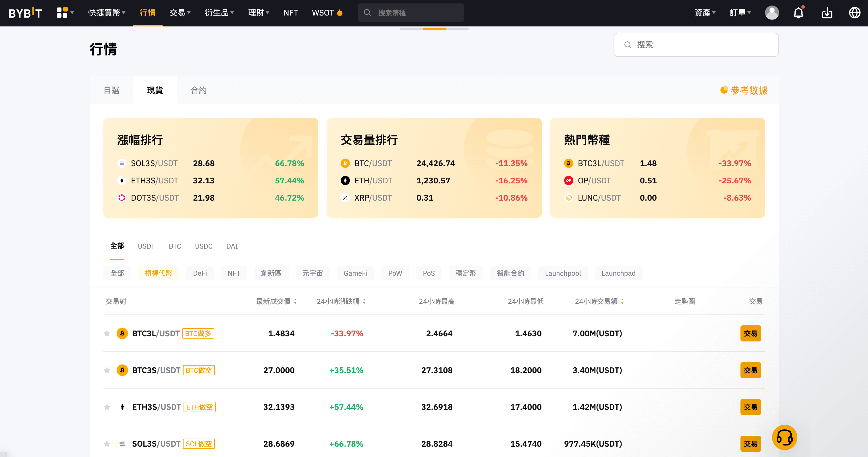Image resolution: width=868 pixels, height=457 pixels.
Task: Click the 交易 button for BTC3S/USDT
Action: point(751,370)
